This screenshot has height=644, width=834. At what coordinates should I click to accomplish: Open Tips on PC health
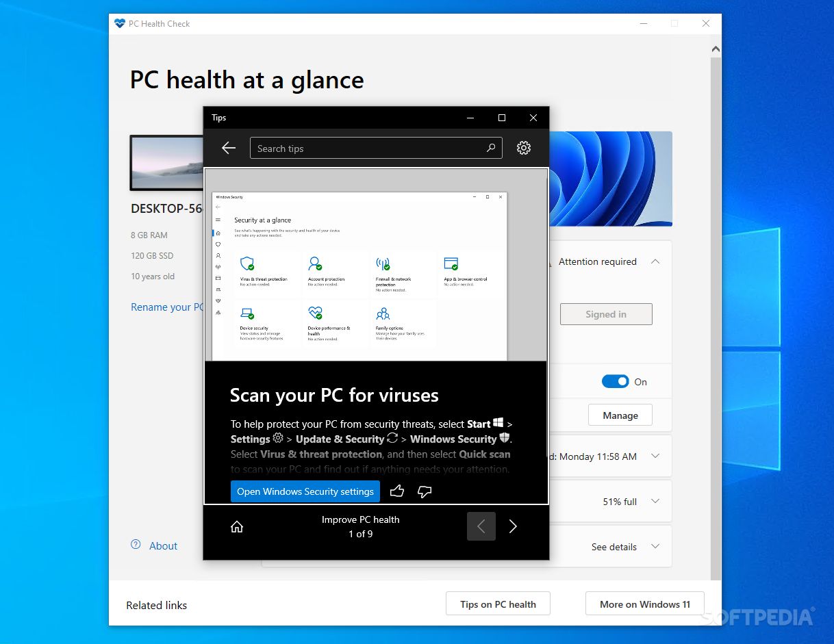(x=498, y=604)
